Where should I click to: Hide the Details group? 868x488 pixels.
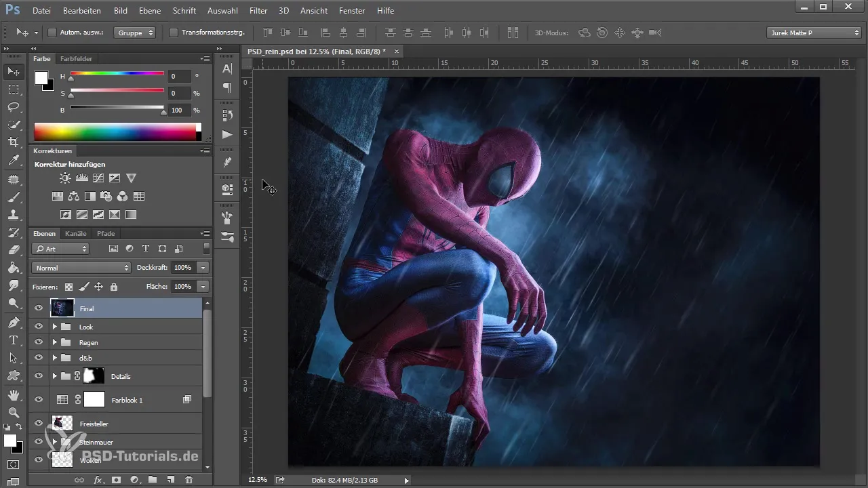click(39, 376)
